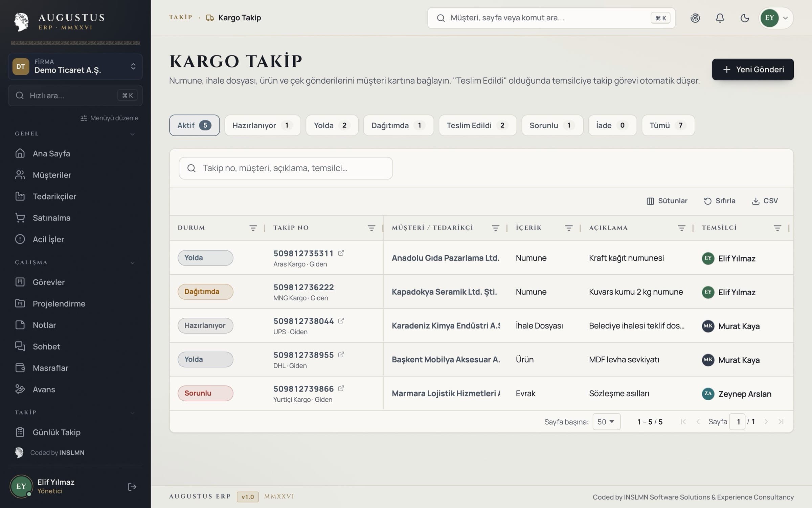
Task: Open the target goals icon in header
Action: tap(695, 18)
